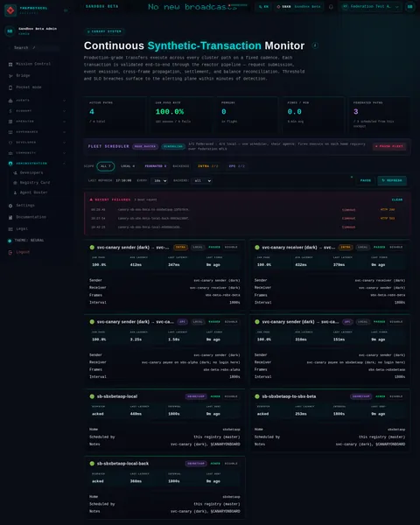Toggle the Theme: Neural switch
Screen dimensions: 420x525
pos(10,241)
